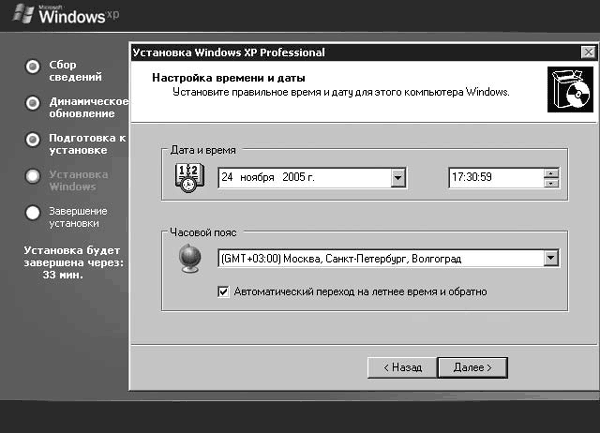Select the Подготовка к установке step bullet
This screenshot has width=600, height=433.
(x=33, y=139)
